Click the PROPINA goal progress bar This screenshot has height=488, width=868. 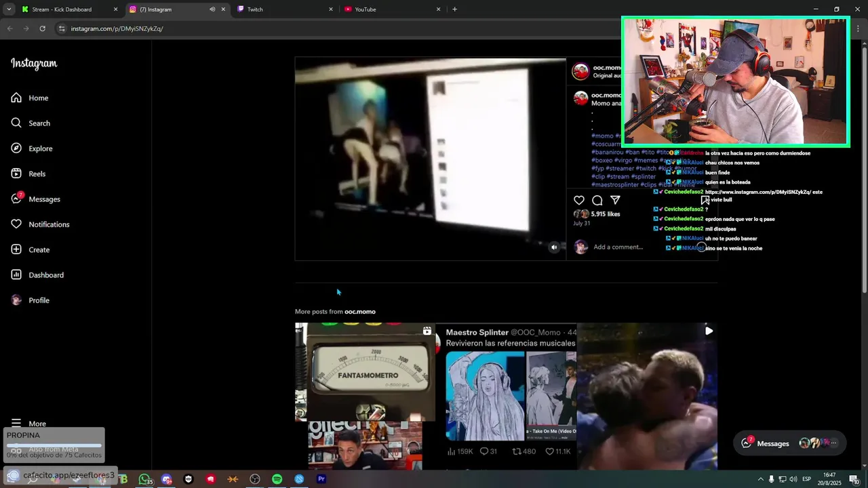point(54,445)
